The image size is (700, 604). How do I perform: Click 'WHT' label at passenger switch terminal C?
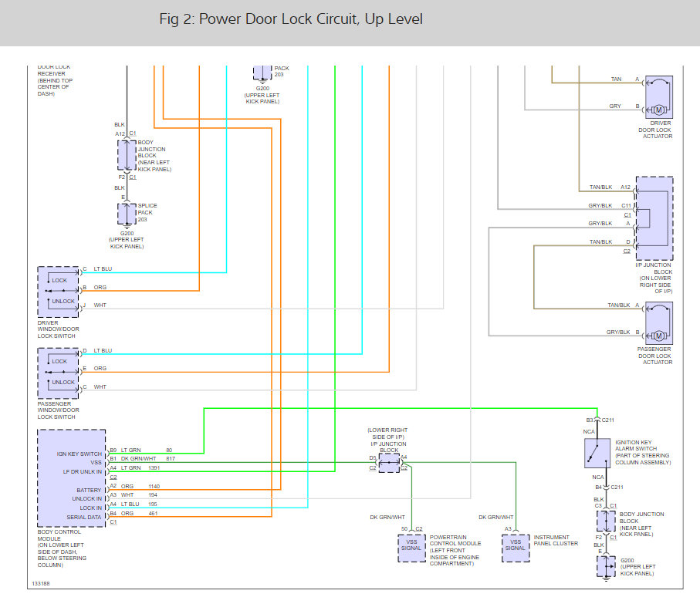pyautogui.click(x=100, y=386)
